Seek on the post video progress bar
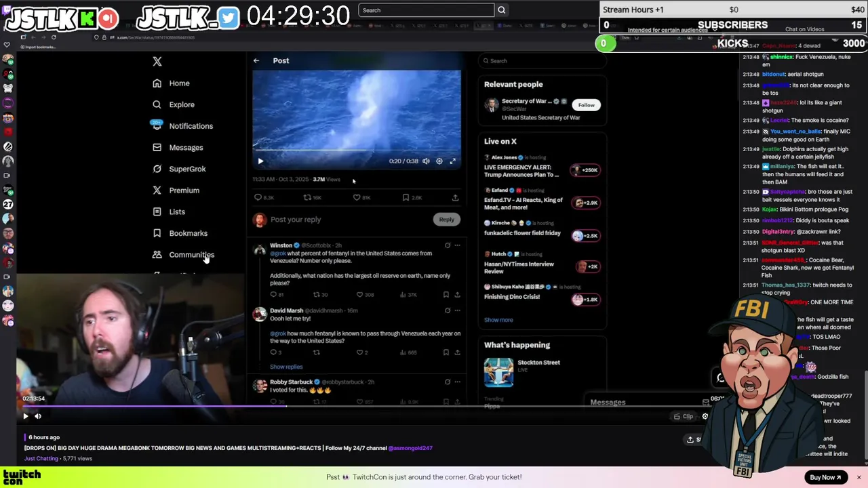 click(x=357, y=150)
